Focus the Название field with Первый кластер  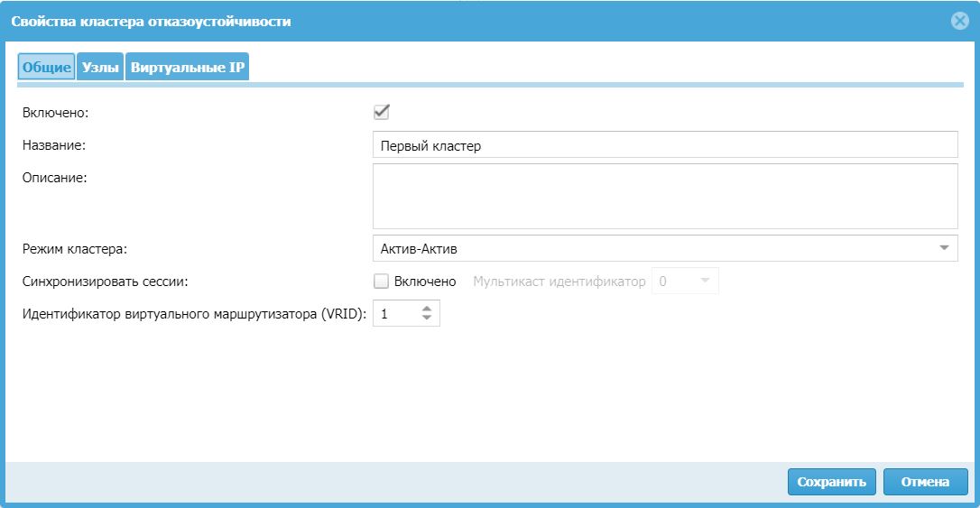[x=664, y=144]
